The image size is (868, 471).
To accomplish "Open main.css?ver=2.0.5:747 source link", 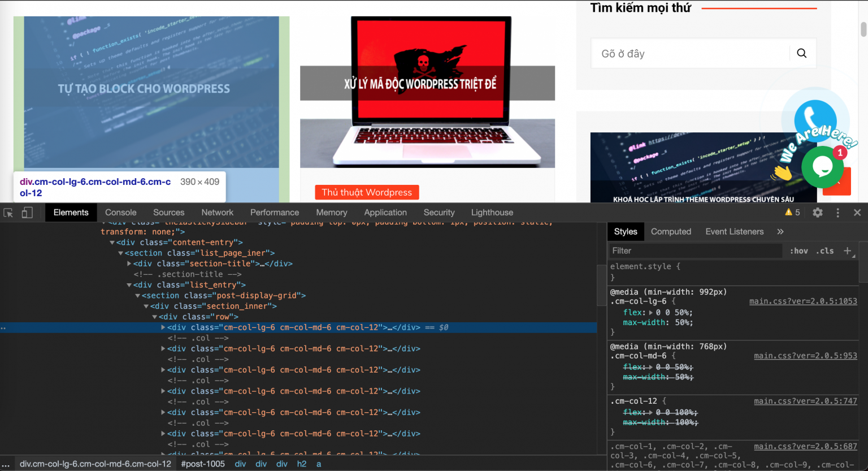I will click(x=805, y=401).
